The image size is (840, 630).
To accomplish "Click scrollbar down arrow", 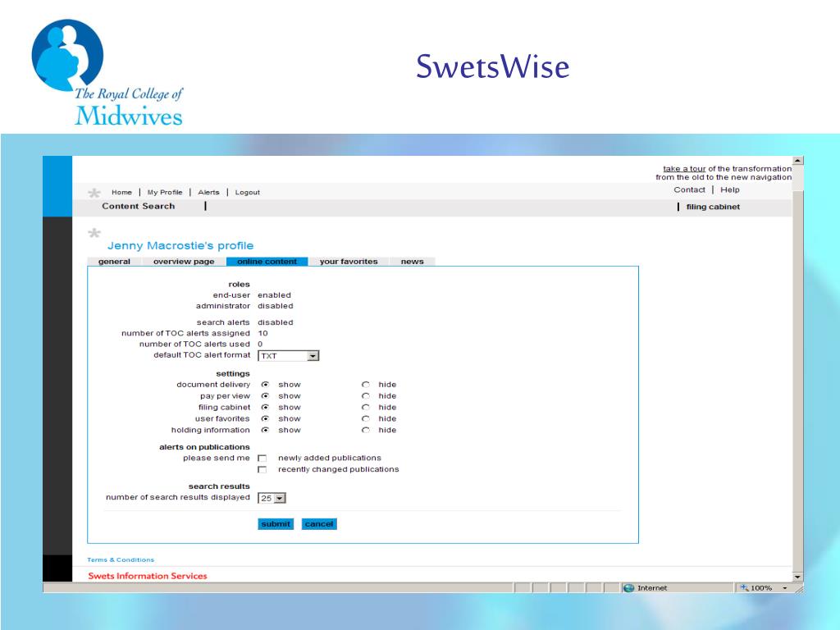I will 797,577.
